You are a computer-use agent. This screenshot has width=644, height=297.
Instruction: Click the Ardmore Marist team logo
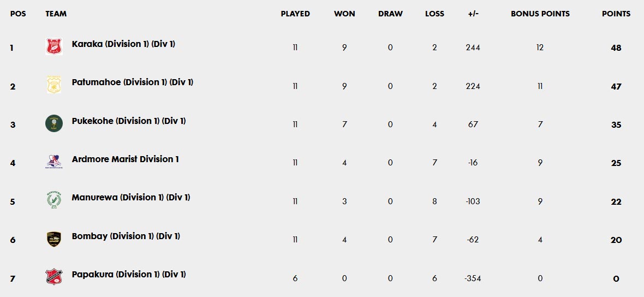(x=53, y=162)
